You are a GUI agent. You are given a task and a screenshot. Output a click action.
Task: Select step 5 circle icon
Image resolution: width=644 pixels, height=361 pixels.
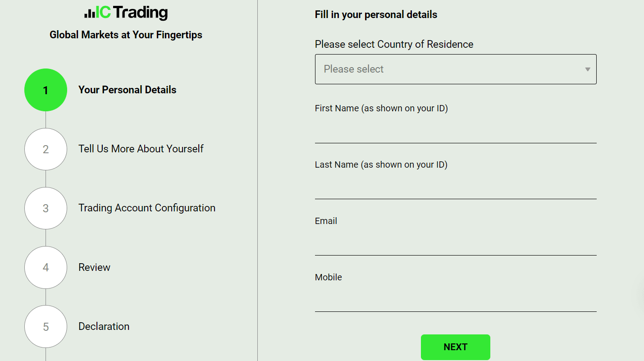point(46,326)
